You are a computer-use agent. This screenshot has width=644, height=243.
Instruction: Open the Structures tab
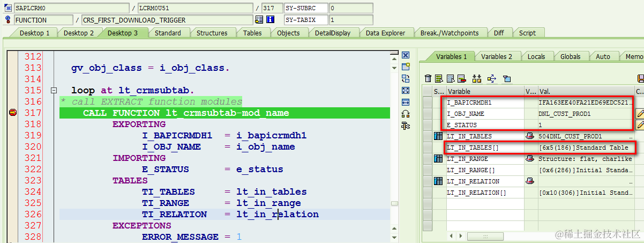click(212, 33)
